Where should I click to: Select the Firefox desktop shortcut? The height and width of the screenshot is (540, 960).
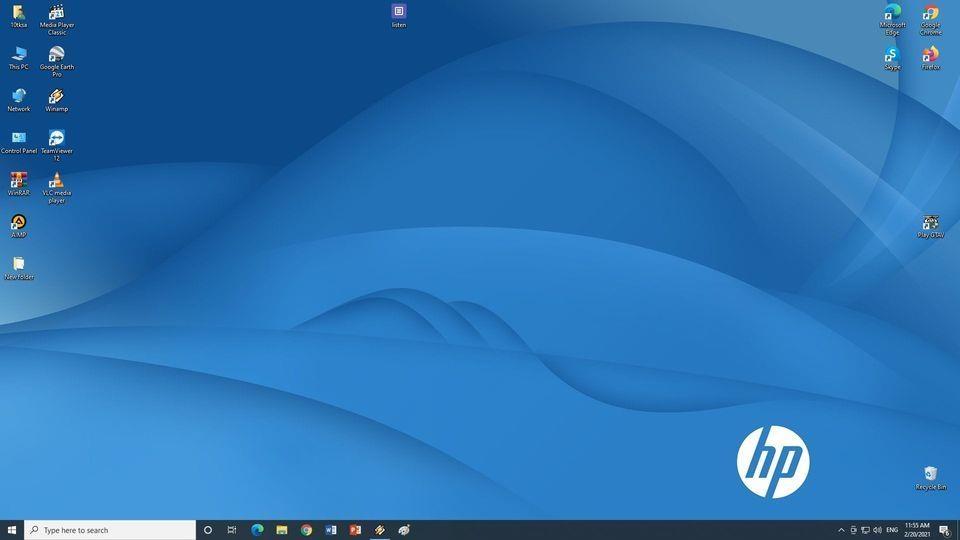click(x=931, y=58)
